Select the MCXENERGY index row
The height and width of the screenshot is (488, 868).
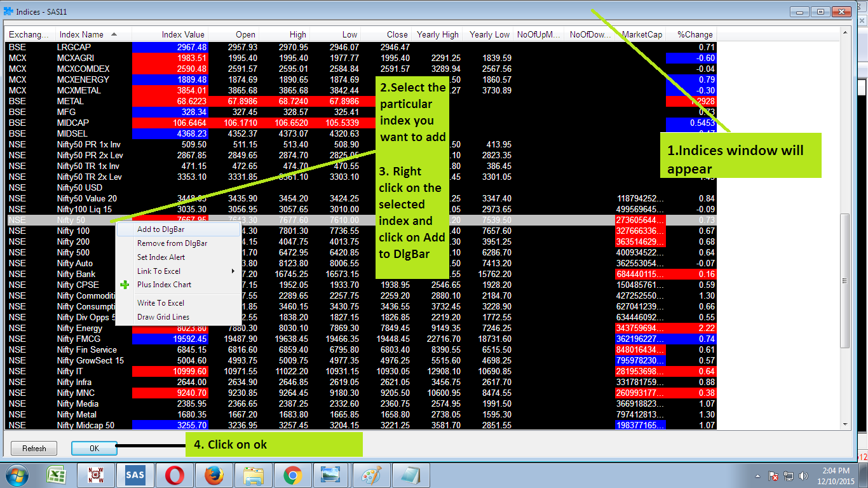361,79
